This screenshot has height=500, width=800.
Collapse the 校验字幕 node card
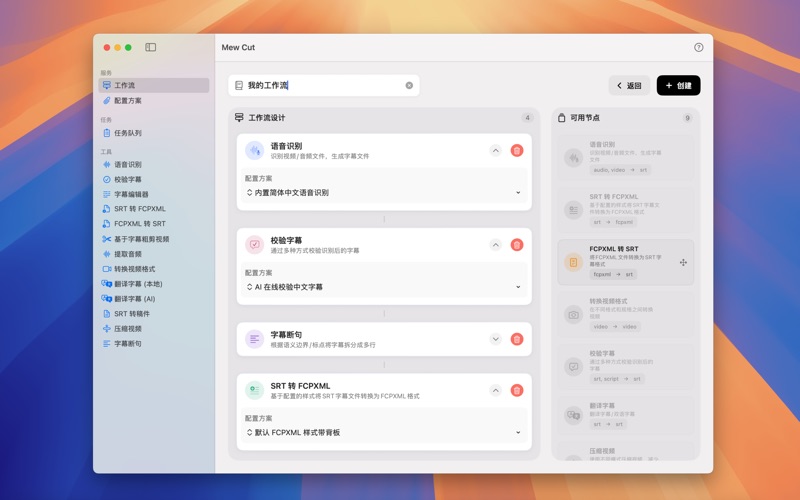point(495,245)
